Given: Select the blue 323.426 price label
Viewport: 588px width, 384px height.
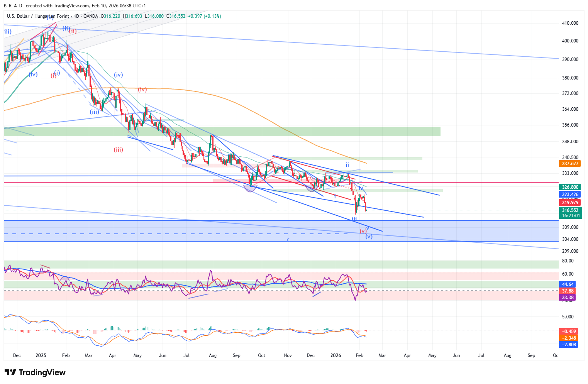Looking at the screenshot, I should [x=570, y=195].
